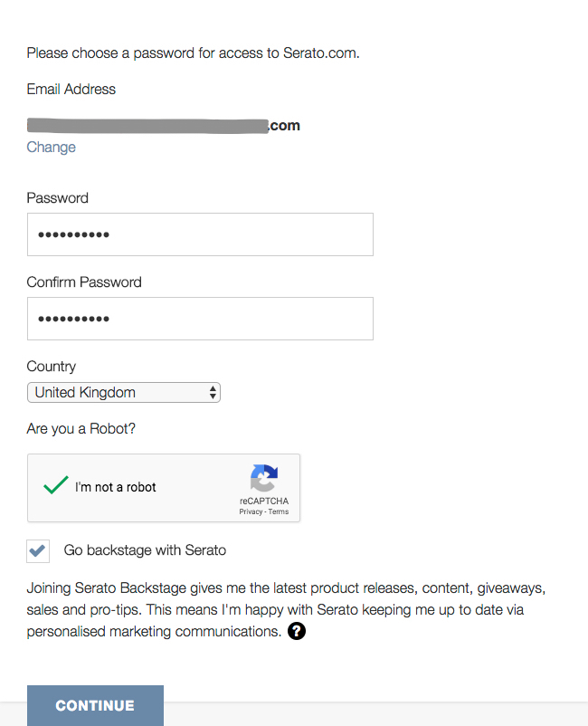Image resolution: width=588 pixels, height=726 pixels.
Task: Click the question mark help icon
Action: (297, 631)
